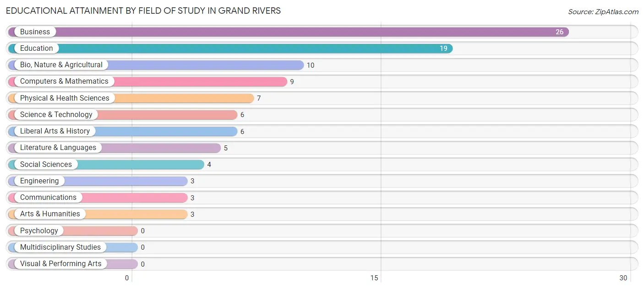This screenshot has width=644, height=289.
Task: Click the chart title text
Action: [143, 11]
